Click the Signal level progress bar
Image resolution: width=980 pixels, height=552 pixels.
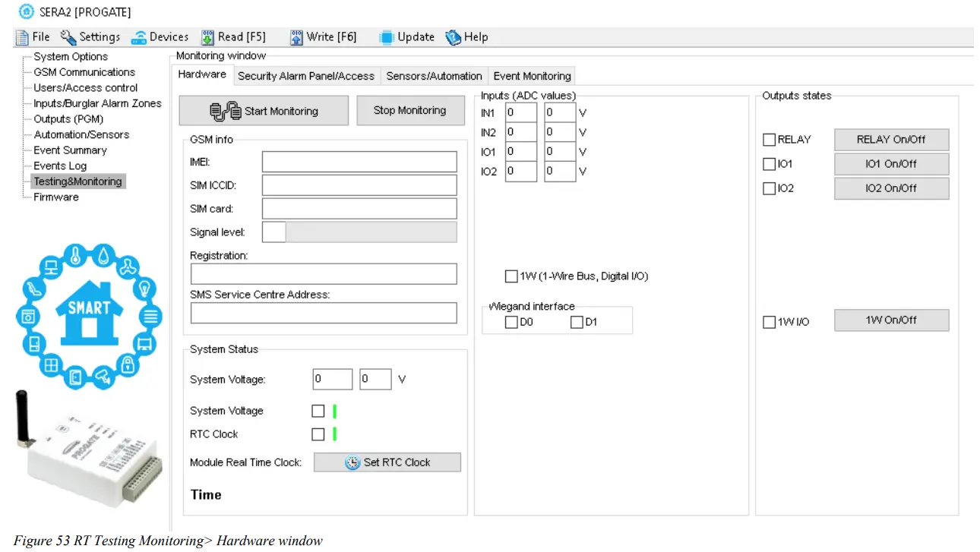click(371, 232)
